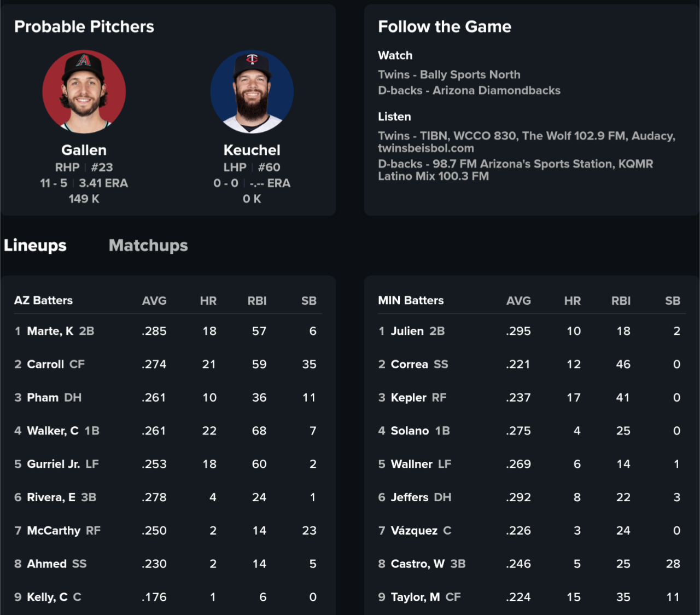Screen dimensions: 700x615
Task: Open McCarthy's player profile
Action: pos(54,531)
